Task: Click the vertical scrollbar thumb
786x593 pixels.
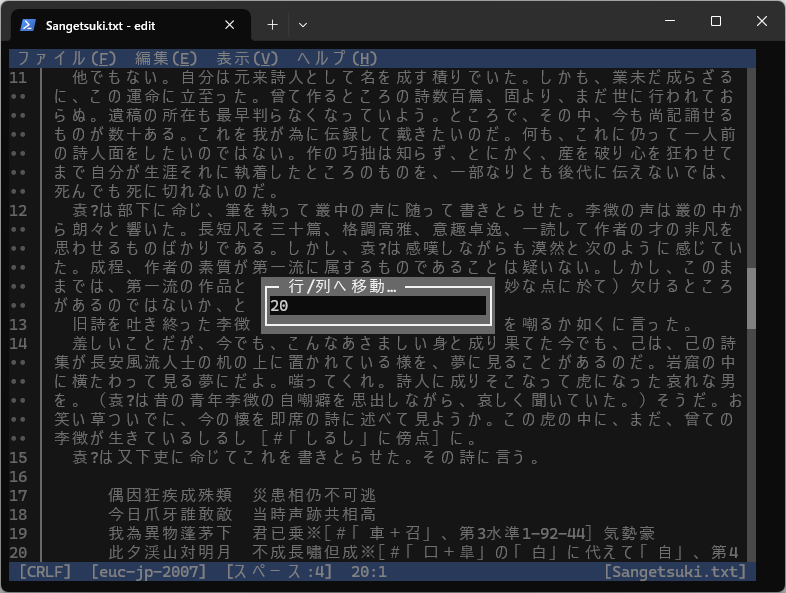Action: point(751,298)
